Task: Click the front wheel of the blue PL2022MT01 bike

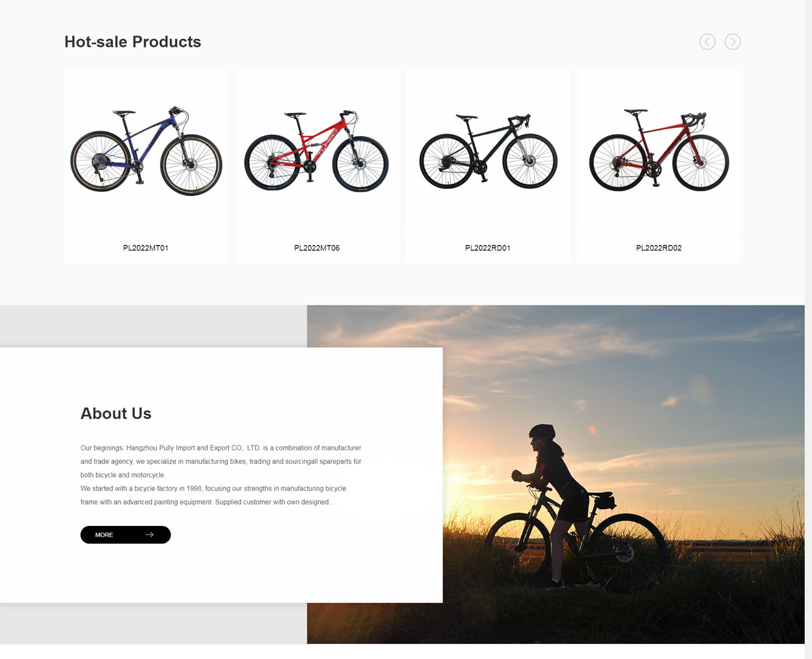Action: pos(191,165)
